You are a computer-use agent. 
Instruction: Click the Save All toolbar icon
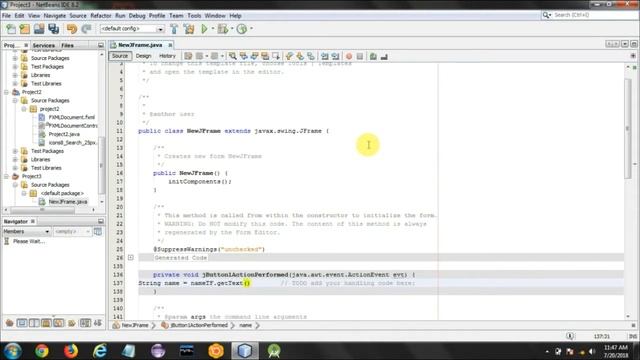pyautogui.click(x=53, y=29)
